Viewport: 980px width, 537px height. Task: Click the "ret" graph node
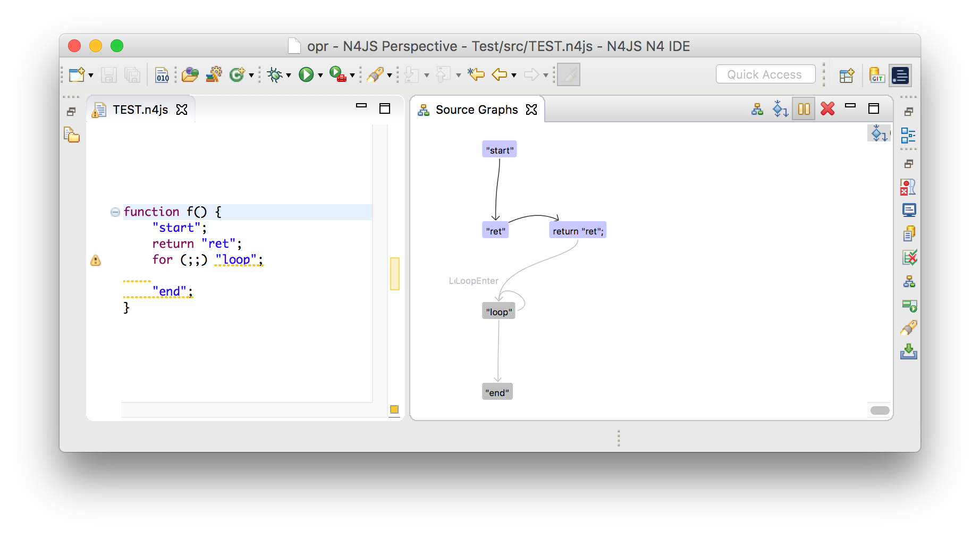click(495, 231)
